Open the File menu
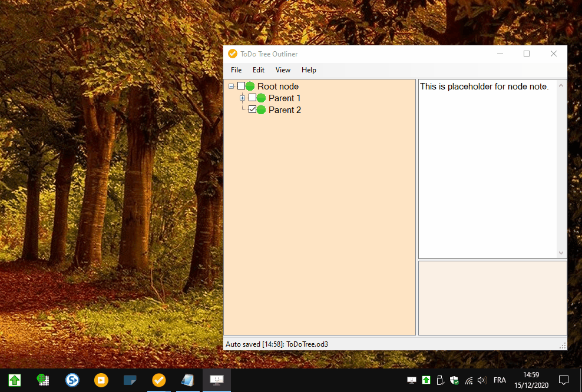Viewport: 582px width, 392px height. tap(236, 70)
